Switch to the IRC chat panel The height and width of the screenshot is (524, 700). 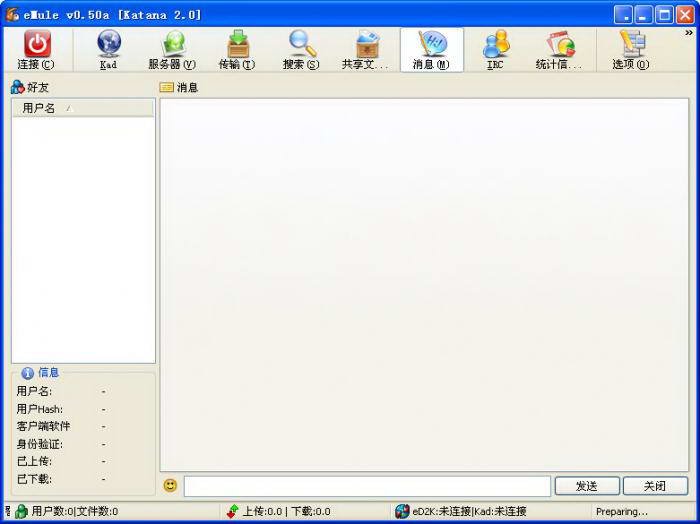495,45
